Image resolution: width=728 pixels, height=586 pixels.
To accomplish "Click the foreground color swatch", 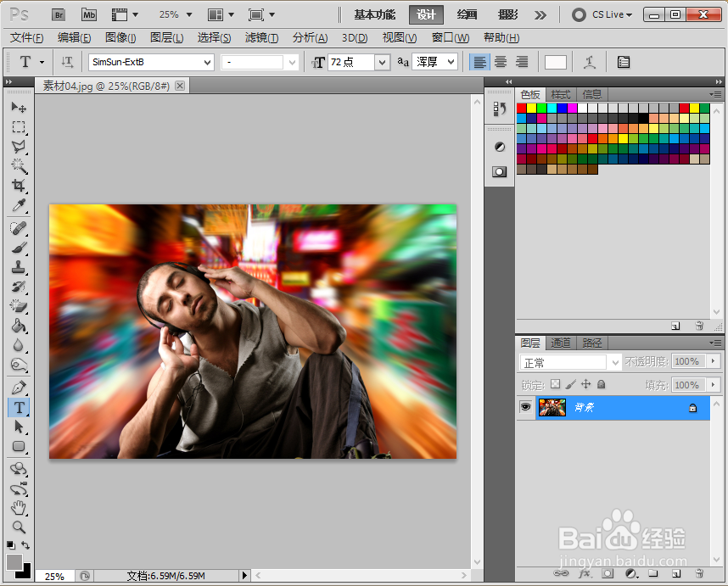I will coord(14,562).
